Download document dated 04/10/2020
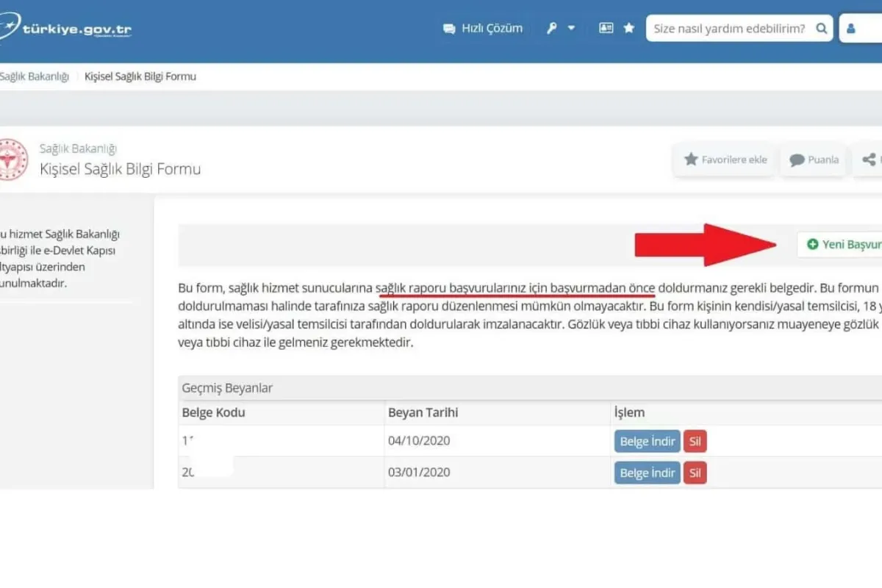This screenshot has width=882, height=588. 647,441
